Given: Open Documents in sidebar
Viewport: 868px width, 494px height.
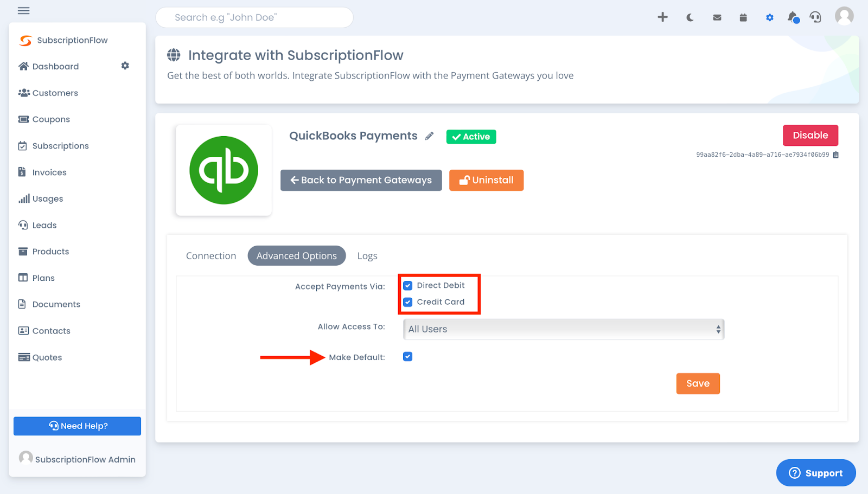Looking at the screenshot, I should [49, 304].
